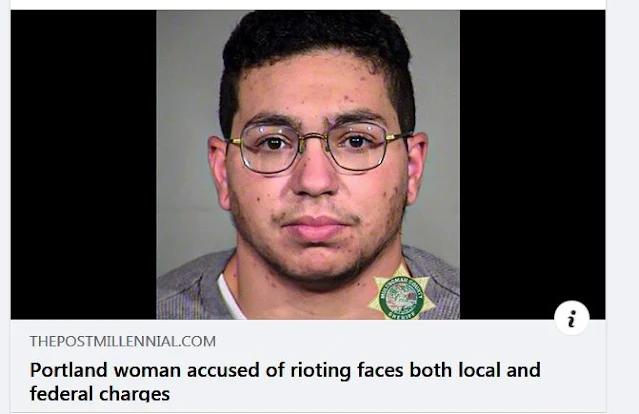Click the word "Portland" in the headline
This screenshot has width=639, height=414.
click(68, 370)
